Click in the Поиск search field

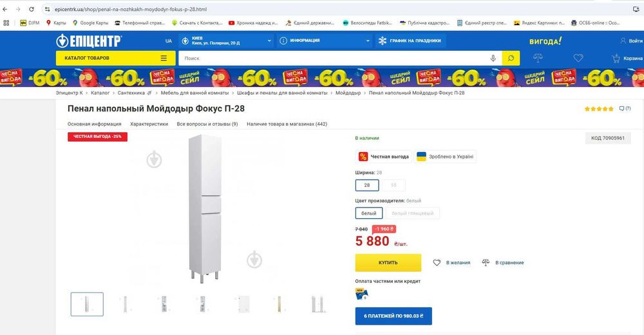(x=332, y=58)
